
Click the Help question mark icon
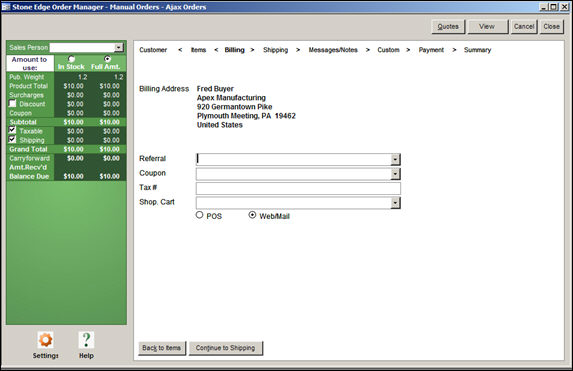86,340
